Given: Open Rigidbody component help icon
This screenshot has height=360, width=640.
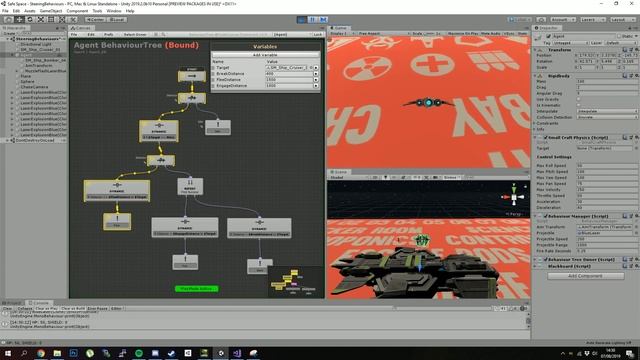Looking at the screenshot, I should tap(625, 76).
